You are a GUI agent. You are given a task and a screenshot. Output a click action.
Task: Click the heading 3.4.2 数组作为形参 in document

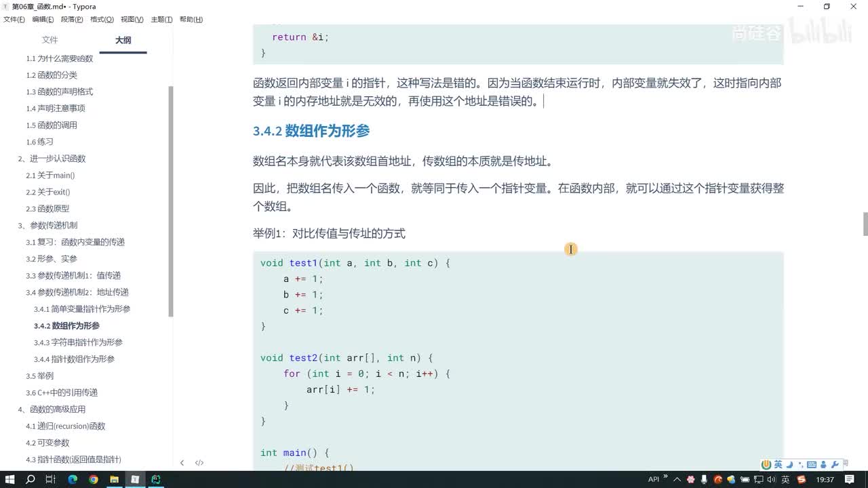[x=311, y=131]
